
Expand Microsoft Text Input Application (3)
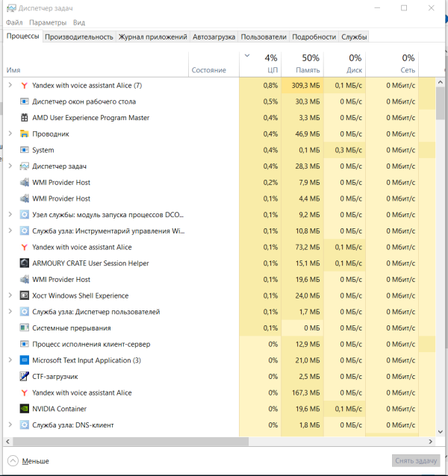point(10,360)
